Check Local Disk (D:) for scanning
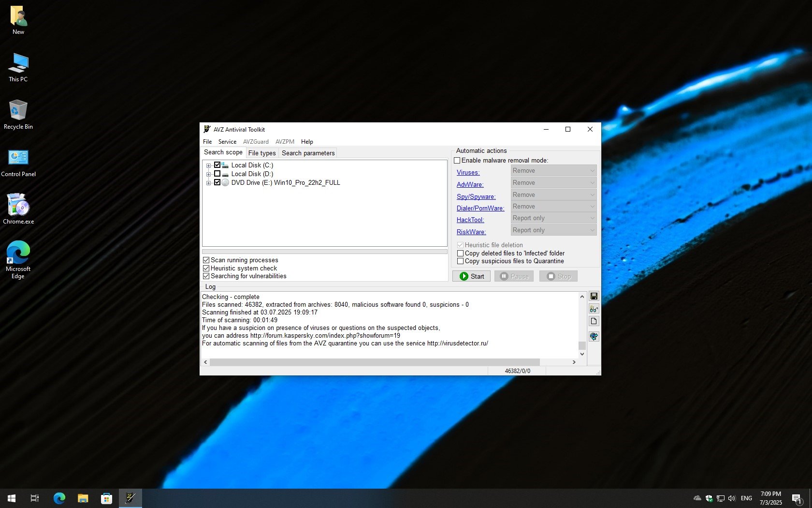This screenshot has width=812, height=508. coord(217,174)
